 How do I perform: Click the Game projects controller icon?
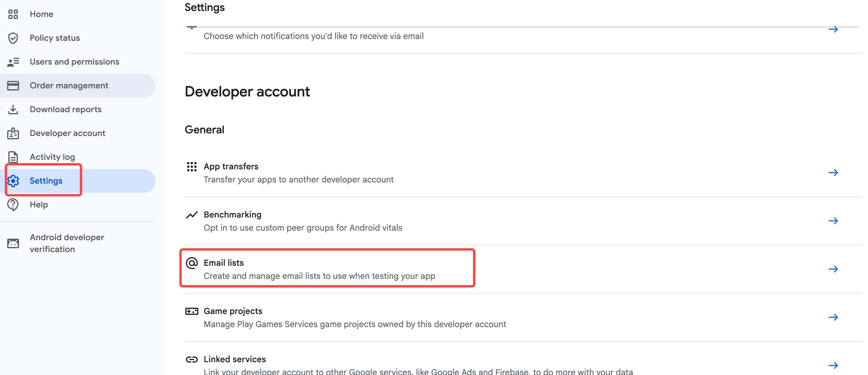pos(192,311)
